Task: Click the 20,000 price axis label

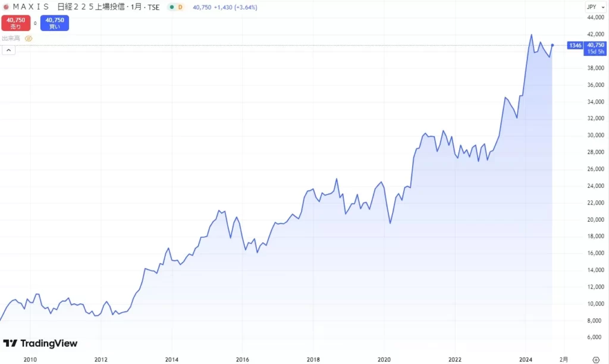Action: 595,219
